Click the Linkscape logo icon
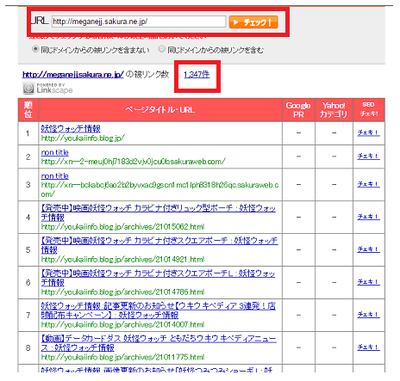The height and width of the screenshot is (381, 400). 28,88
